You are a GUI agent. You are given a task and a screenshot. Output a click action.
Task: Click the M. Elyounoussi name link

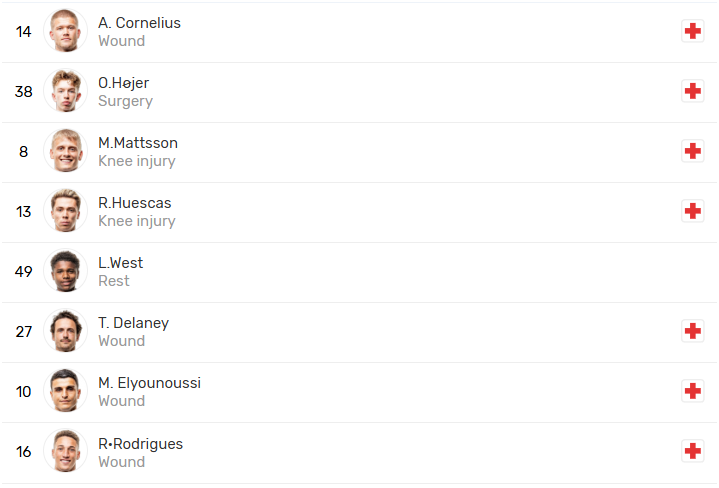pyautogui.click(x=149, y=382)
